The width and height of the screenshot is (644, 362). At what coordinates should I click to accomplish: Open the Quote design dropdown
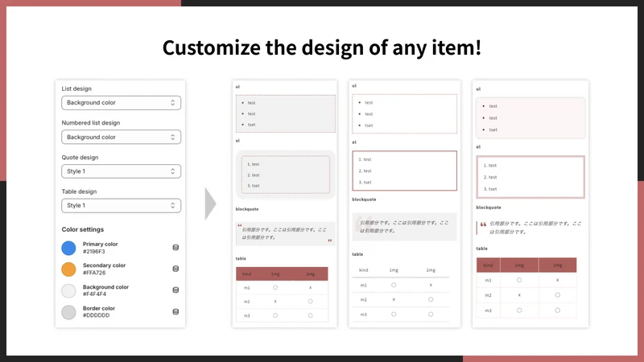pyautogui.click(x=122, y=171)
